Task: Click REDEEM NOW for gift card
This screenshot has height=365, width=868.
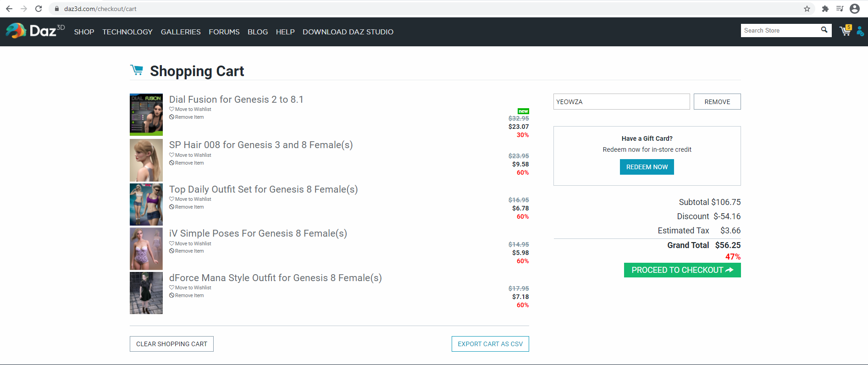Action: coord(647,167)
